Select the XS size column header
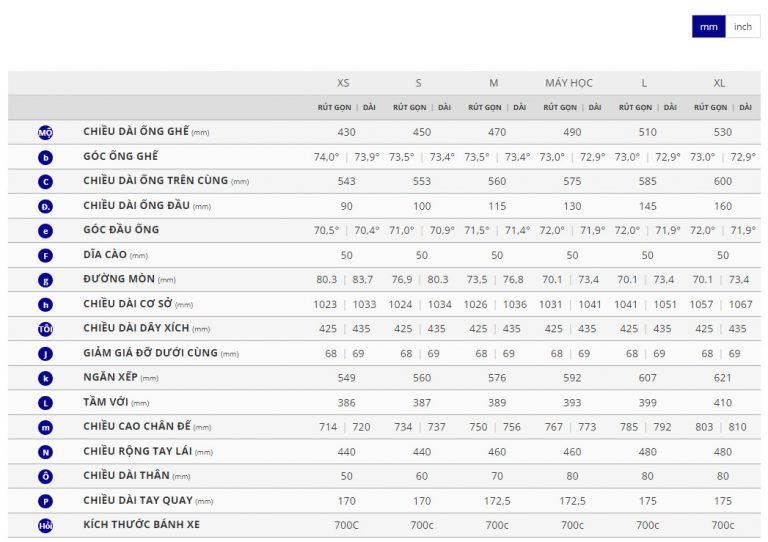 coord(343,83)
